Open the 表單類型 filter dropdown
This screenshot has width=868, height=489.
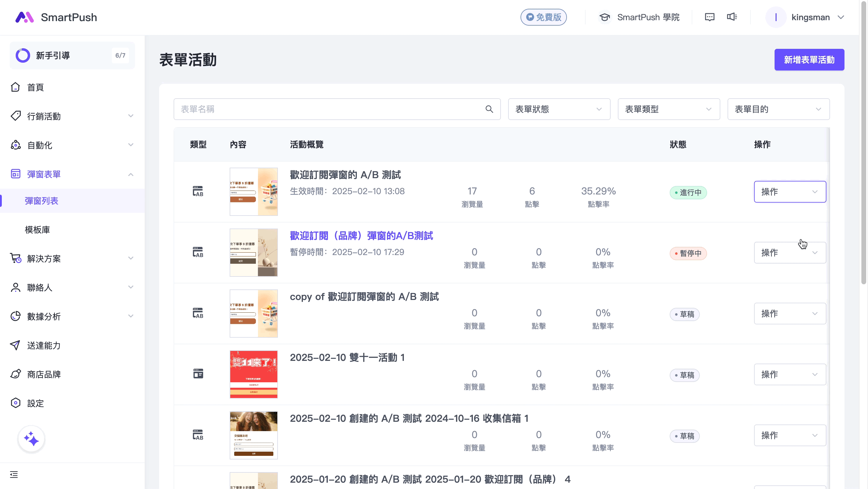(668, 109)
